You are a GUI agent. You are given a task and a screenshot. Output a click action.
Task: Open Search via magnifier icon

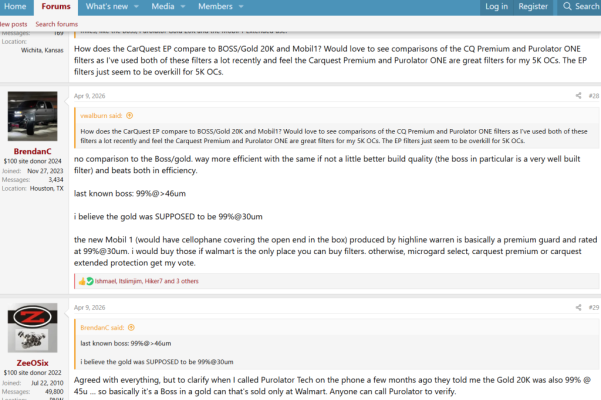pyautogui.click(x=567, y=7)
